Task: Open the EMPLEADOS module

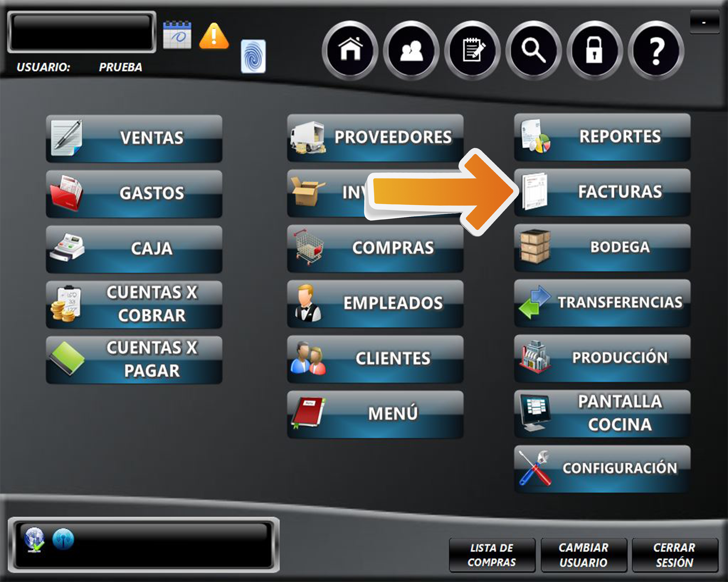Action: pos(375,304)
